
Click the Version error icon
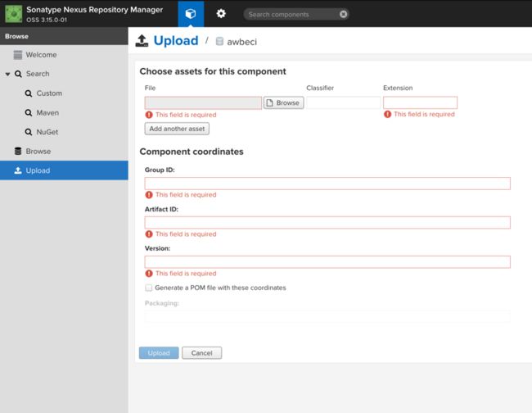pyautogui.click(x=149, y=274)
